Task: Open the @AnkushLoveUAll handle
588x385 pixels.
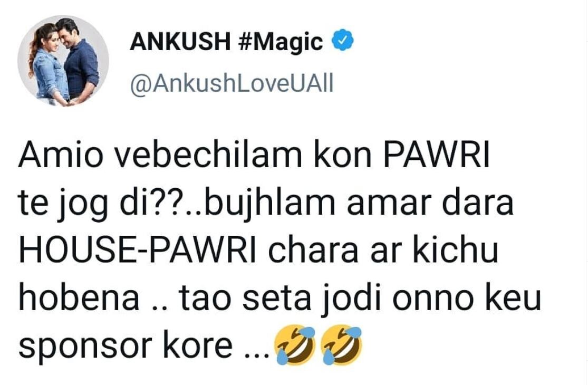Action: [x=232, y=84]
